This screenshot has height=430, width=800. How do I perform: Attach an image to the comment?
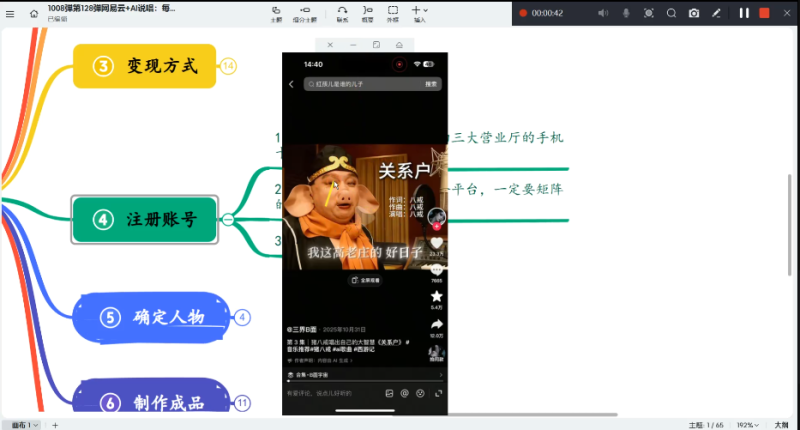coord(389,393)
